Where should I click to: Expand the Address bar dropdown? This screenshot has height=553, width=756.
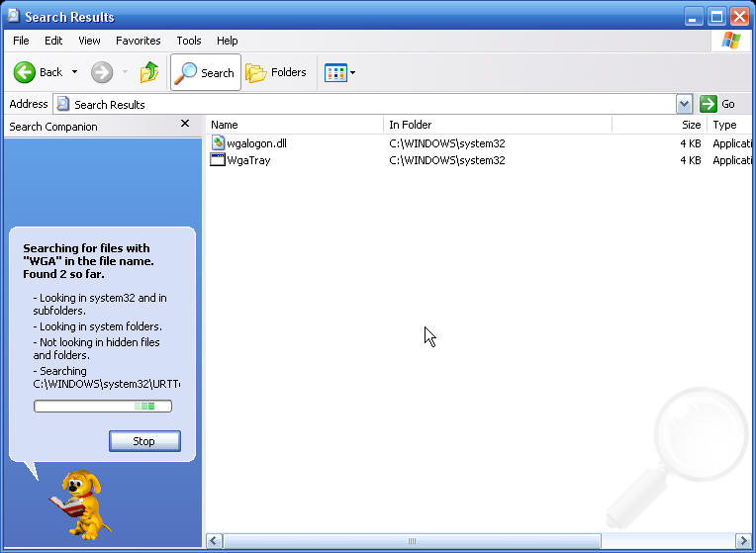(684, 104)
